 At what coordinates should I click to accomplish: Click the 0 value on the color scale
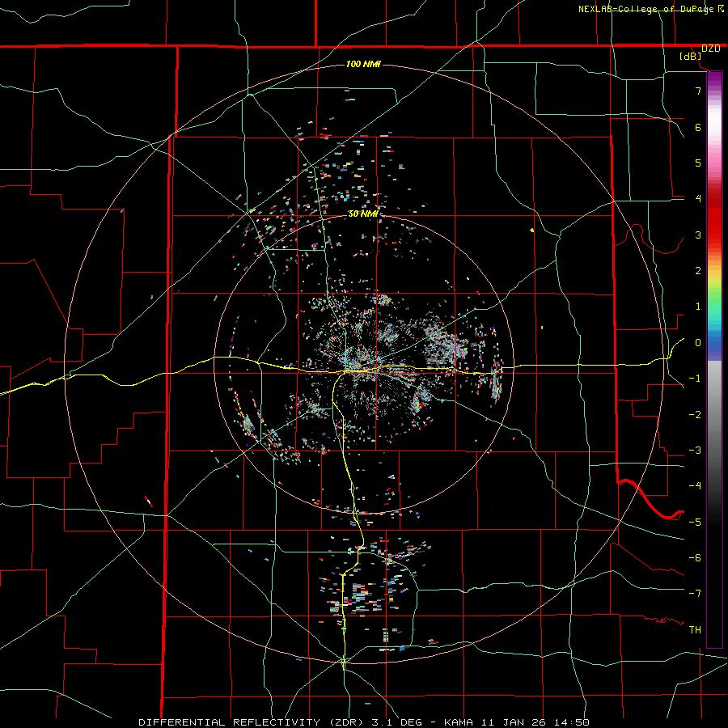[698, 343]
